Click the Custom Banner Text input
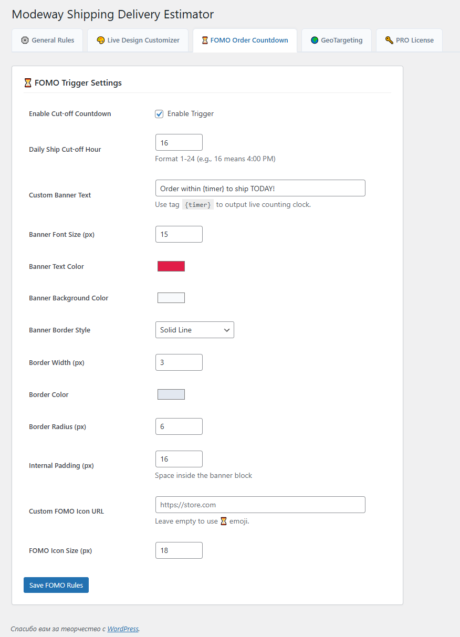460x637 pixels. (x=260, y=188)
